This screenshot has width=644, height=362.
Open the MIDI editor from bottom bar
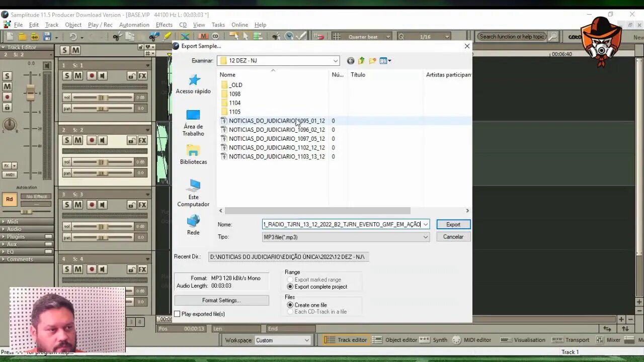point(471,340)
